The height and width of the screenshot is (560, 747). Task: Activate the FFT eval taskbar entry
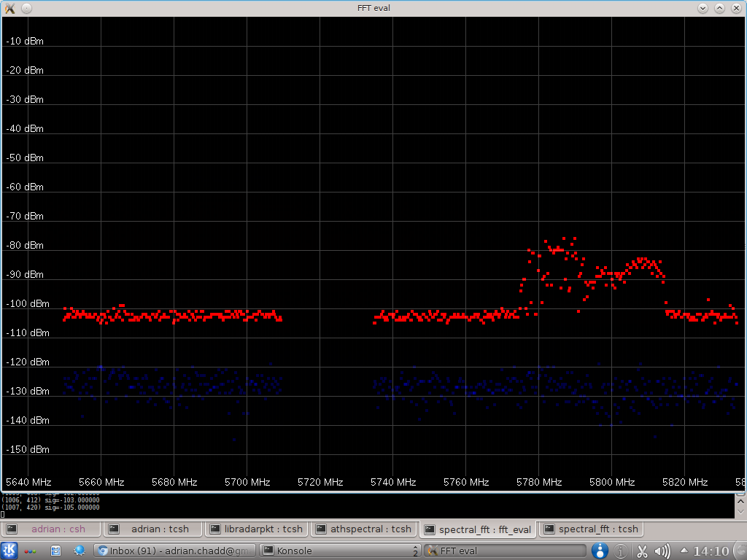(x=505, y=551)
